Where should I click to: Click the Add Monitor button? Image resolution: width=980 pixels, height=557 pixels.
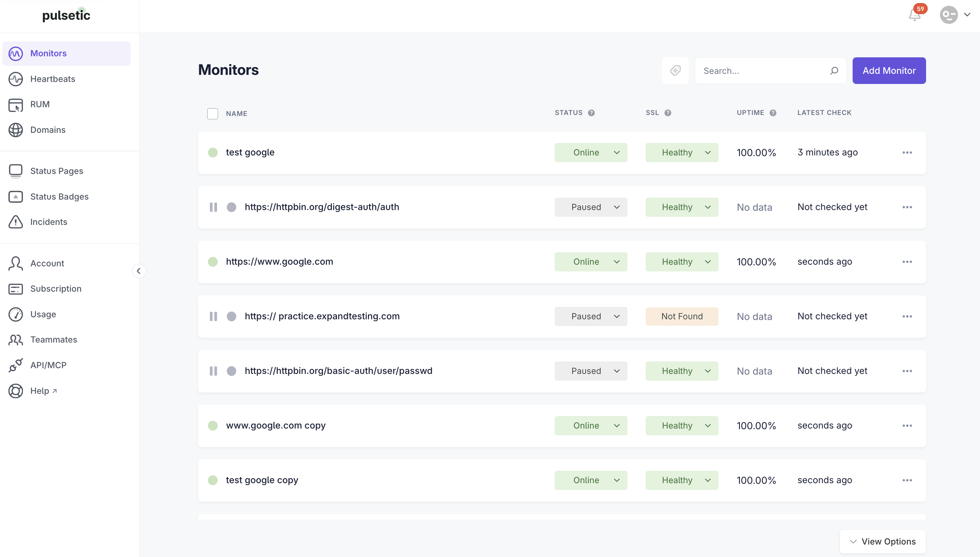click(x=889, y=70)
